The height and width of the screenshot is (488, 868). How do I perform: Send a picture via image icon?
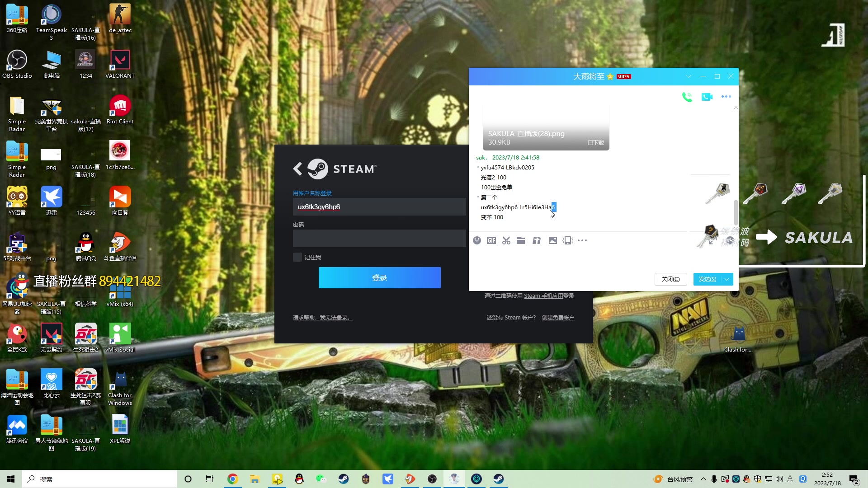[x=552, y=240]
